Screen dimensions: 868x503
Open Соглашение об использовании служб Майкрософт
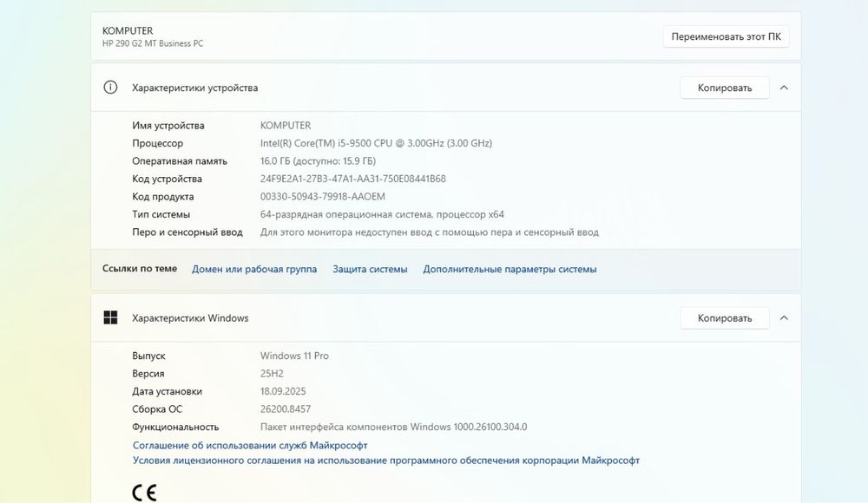(250, 446)
